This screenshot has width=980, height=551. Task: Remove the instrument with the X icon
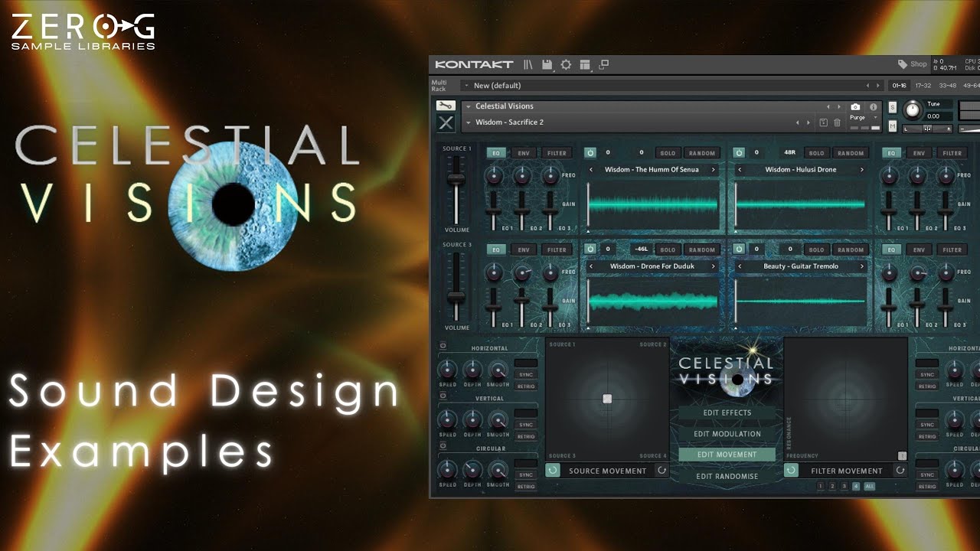pyautogui.click(x=446, y=122)
